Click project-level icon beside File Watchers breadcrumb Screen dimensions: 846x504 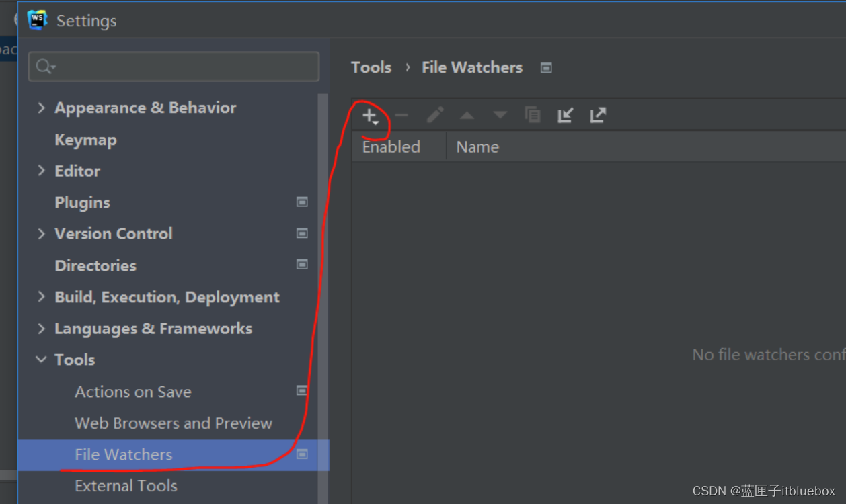click(x=546, y=67)
